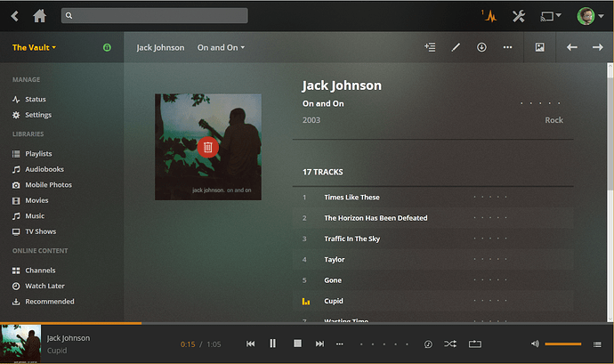Image resolution: width=614 pixels, height=364 pixels.
Task: Open the album more options ellipsis
Action: tap(507, 47)
